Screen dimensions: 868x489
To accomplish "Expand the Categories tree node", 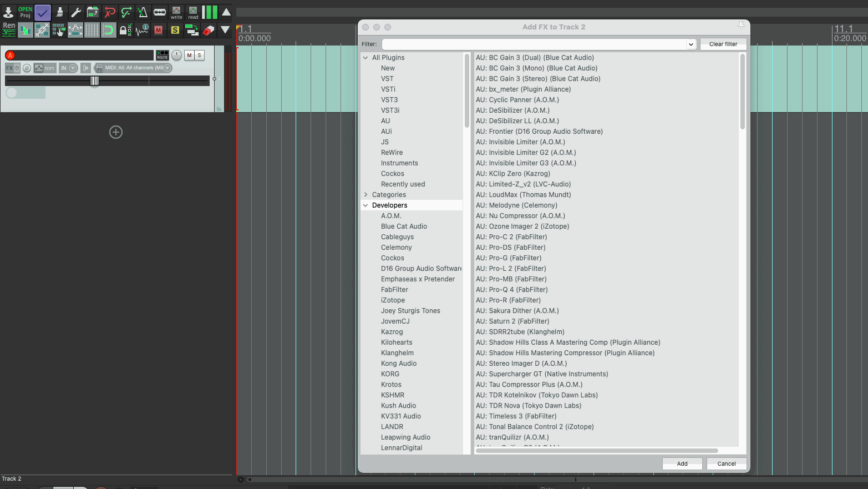I will (366, 194).
